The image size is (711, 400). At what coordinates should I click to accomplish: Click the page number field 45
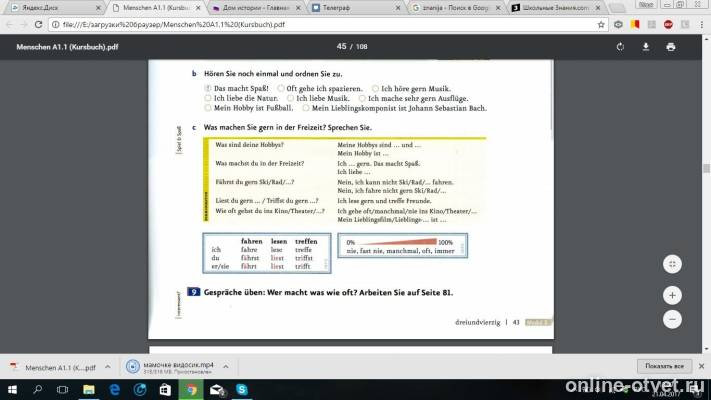click(x=341, y=46)
